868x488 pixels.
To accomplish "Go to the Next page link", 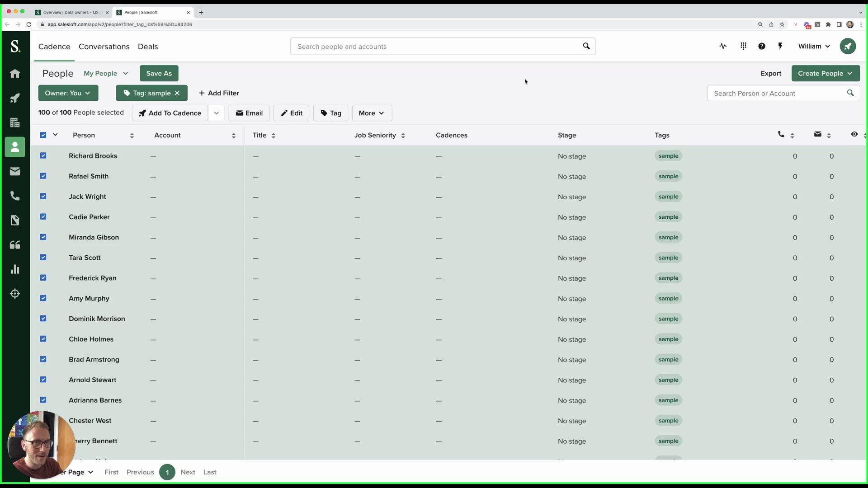I will (x=188, y=472).
